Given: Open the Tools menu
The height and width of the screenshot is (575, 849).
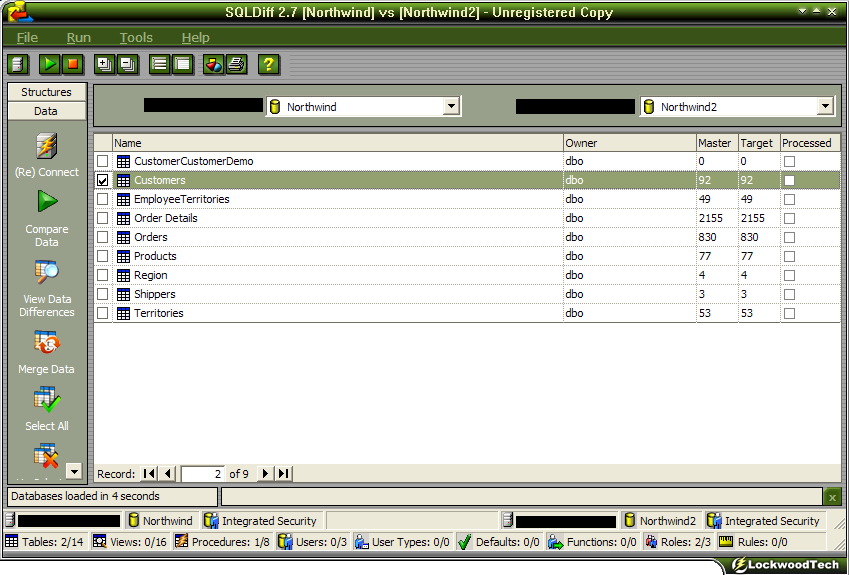Looking at the screenshot, I should coord(136,37).
